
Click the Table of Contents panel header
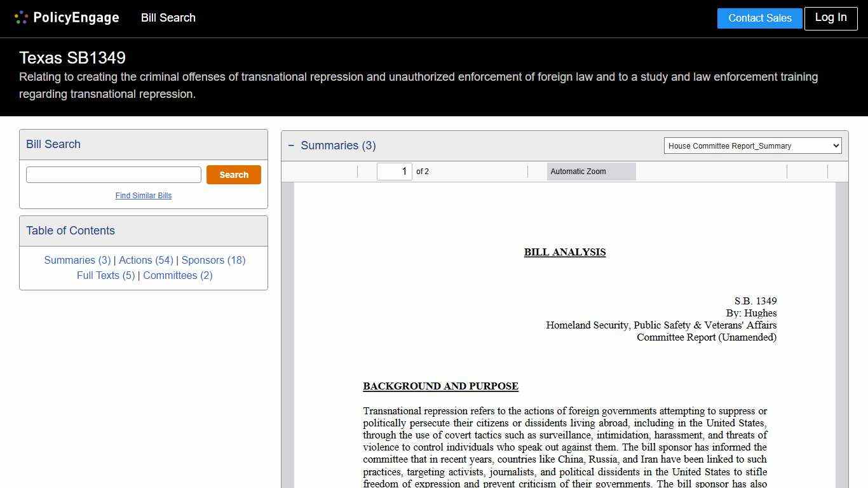pos(71,231)
